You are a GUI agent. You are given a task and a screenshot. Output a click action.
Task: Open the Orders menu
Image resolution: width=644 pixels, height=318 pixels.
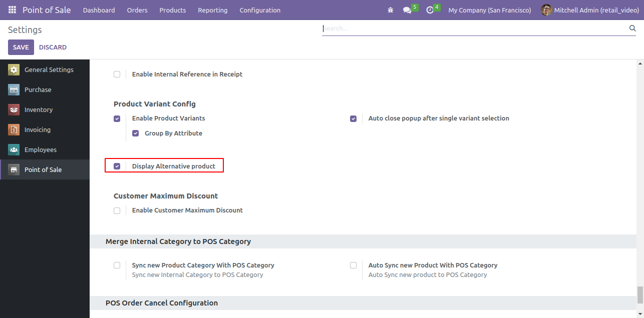tap(137, 10)
